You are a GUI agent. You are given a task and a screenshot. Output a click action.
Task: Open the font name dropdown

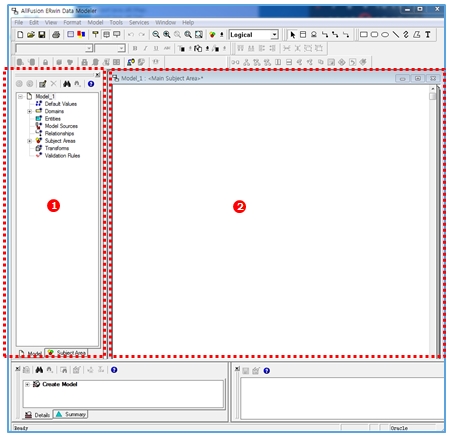(x=89, y=49)
